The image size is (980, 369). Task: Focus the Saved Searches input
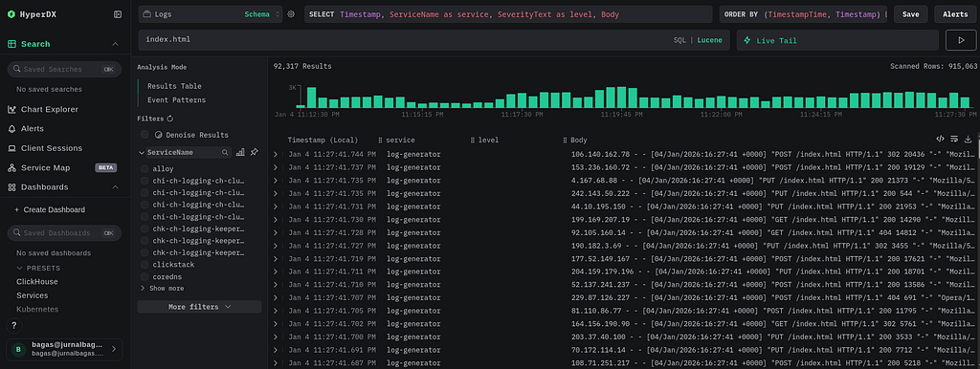click(x=64, y=69)
